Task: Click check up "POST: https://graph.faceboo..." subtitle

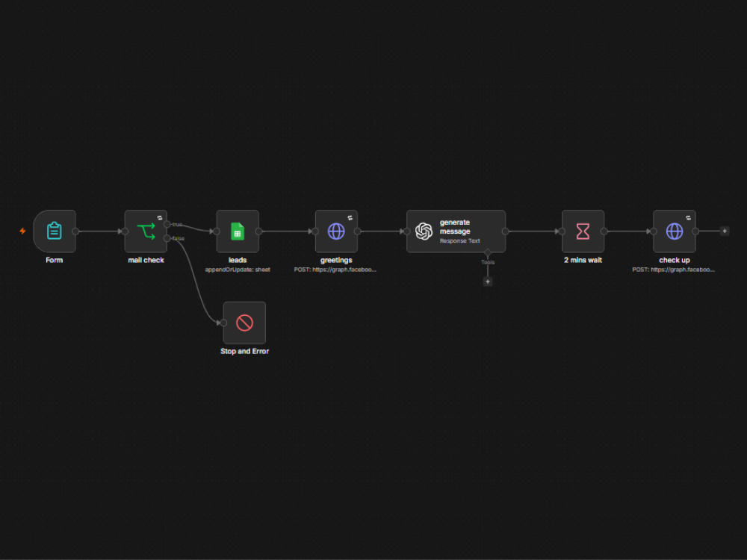Action: pos(673,270)
